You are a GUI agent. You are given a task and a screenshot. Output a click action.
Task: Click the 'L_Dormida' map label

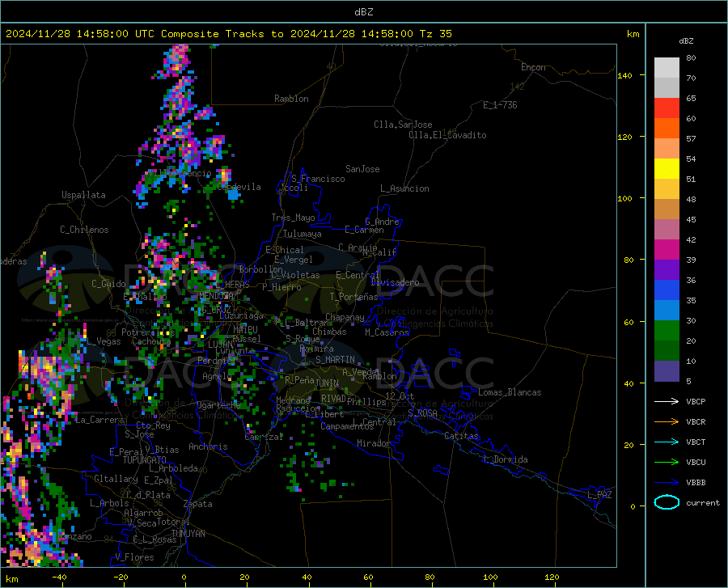click(505, 459)
